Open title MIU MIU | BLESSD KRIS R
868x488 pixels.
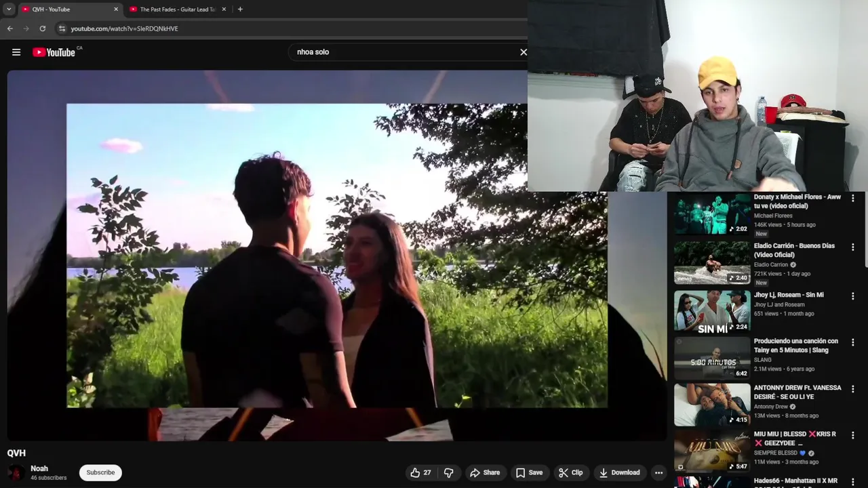[x=795, y=438]
